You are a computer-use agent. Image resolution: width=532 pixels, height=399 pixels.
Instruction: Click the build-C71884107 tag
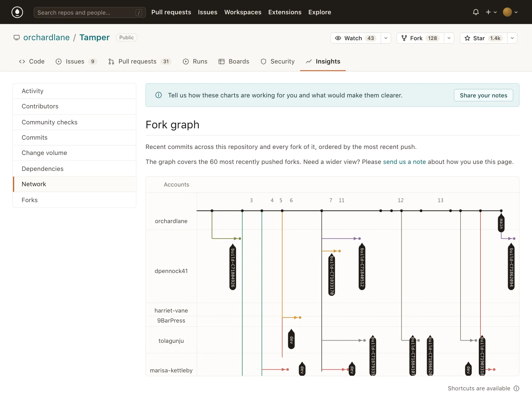tap(413, 356)
